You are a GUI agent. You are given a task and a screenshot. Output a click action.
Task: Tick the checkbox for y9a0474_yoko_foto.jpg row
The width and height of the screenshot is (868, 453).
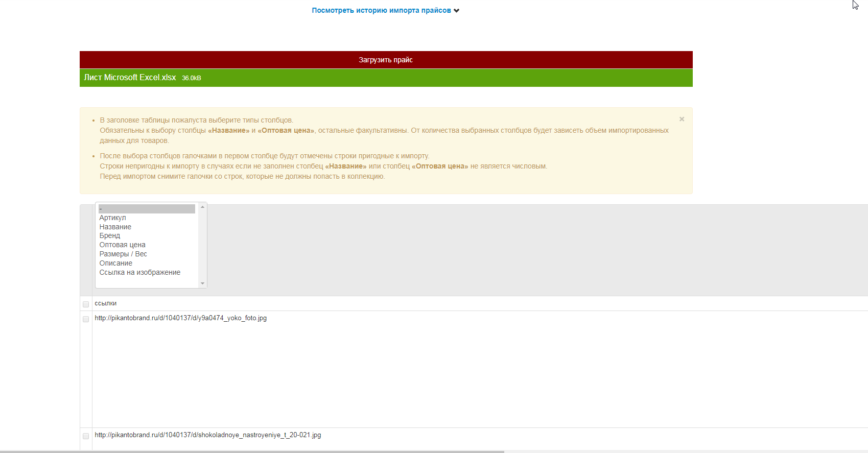pyautogui.click(x=86, y=319)
